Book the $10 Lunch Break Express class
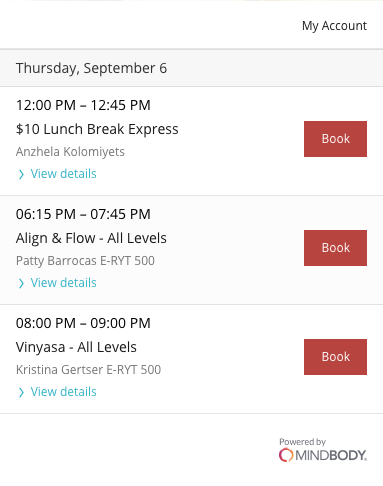Screen dimensions: 383x486 click(x=335, y=139)
